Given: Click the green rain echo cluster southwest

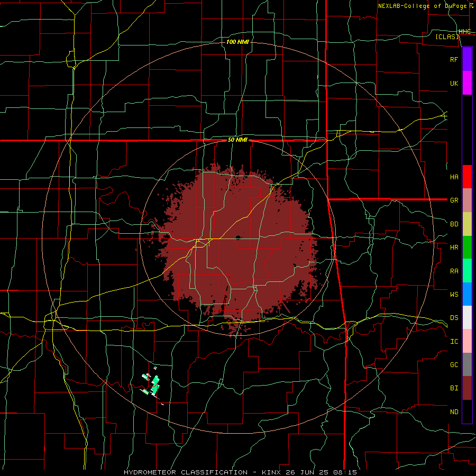Looking at the screenshot, I should pos(155,384).
